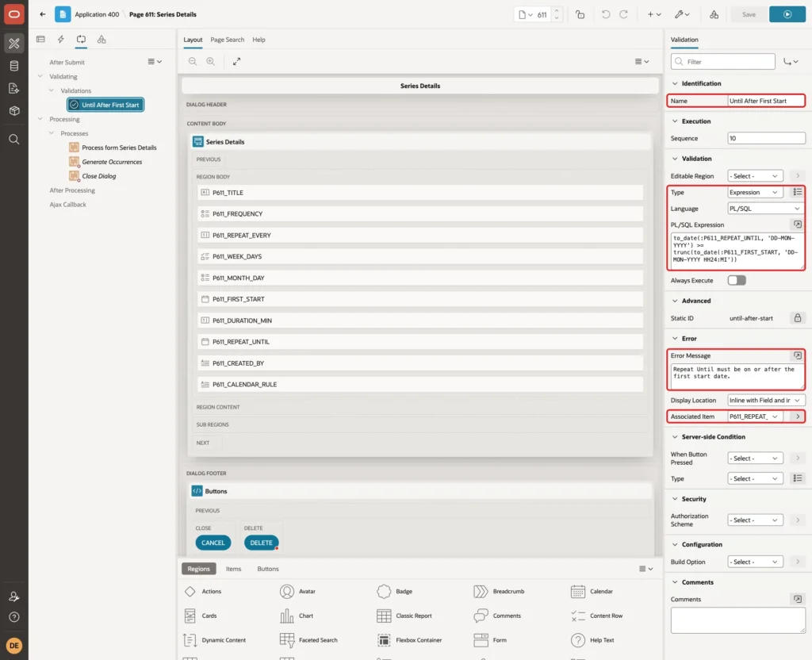Screen dimensions: 812x660
Task: Select the Until After First Start validation
Action: [105, 105]
